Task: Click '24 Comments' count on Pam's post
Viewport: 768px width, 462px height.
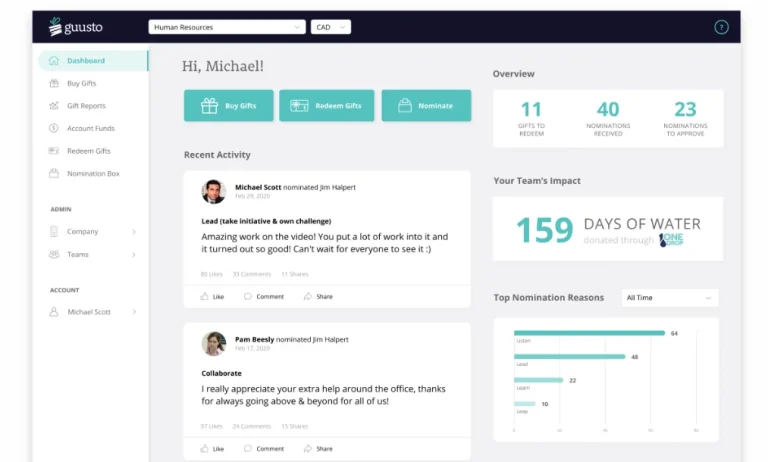Action: [x=252, y=426]
